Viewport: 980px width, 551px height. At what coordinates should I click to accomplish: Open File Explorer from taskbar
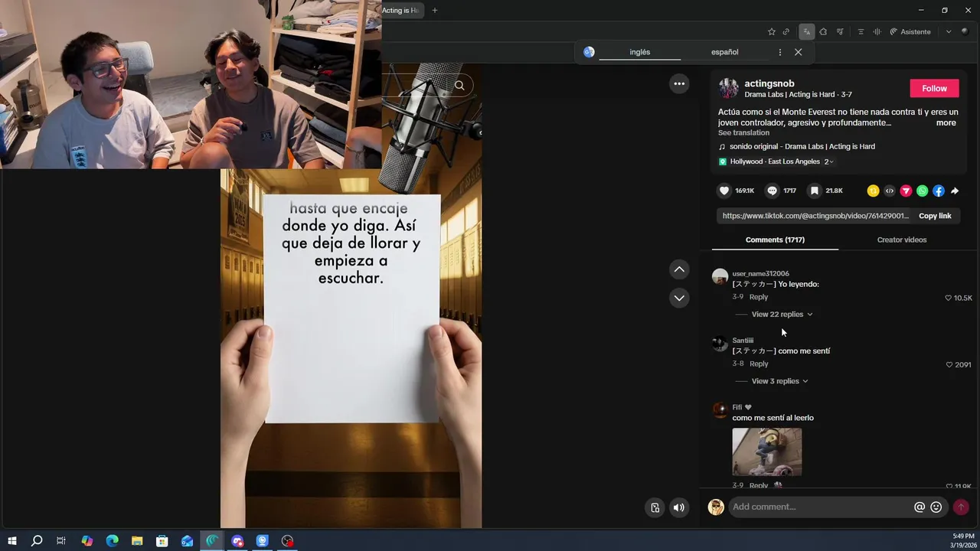(x=137, y=541)
